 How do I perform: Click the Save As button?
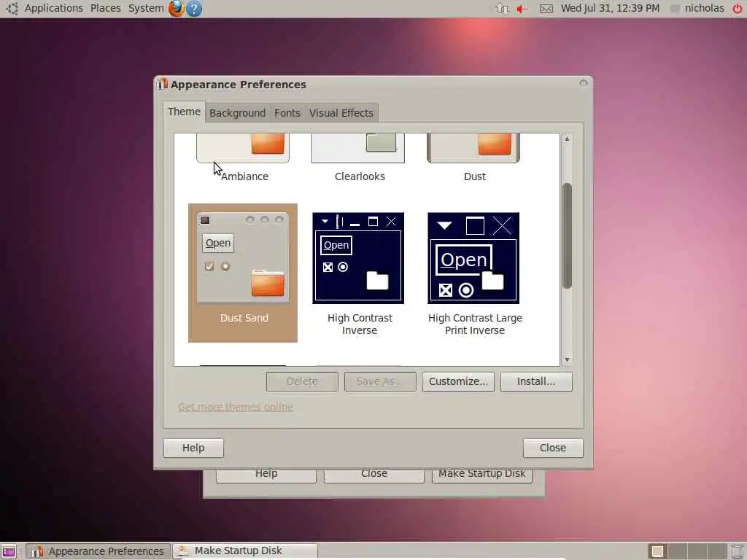(x=380, y=381)
